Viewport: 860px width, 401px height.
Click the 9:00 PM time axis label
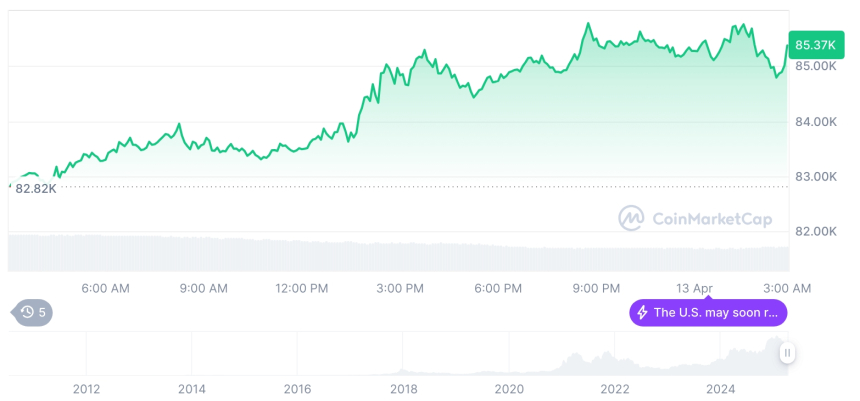point(596,288)
